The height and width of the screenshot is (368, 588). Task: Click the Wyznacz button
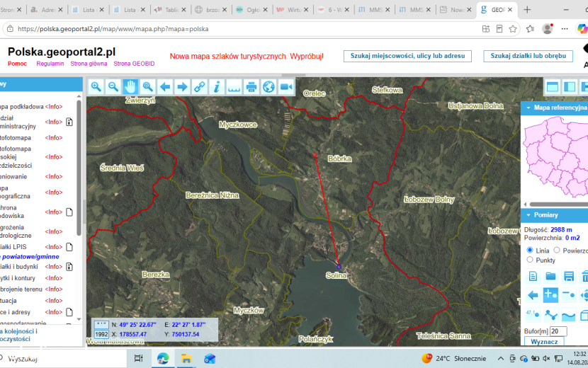pos(544,342)
